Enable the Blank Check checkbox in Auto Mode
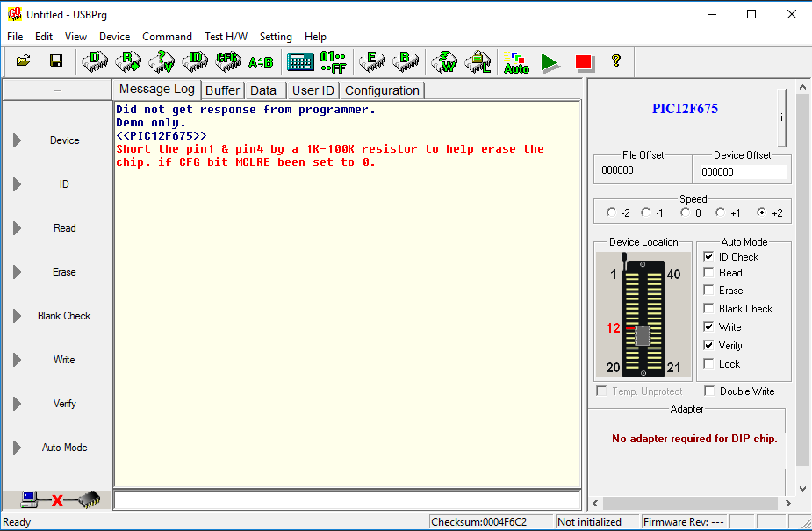The image size is (812, 531). pos(708,308)
